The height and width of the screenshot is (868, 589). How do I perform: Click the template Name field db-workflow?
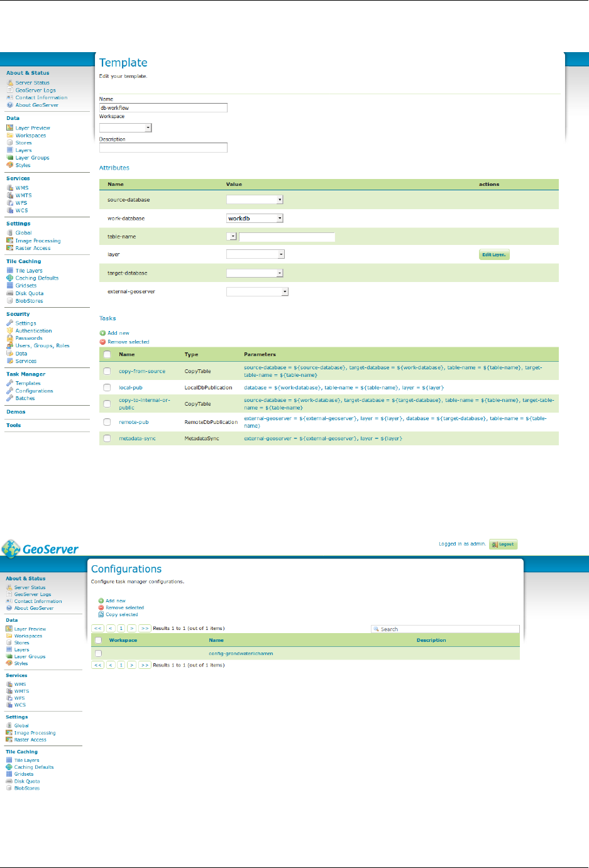163,107
